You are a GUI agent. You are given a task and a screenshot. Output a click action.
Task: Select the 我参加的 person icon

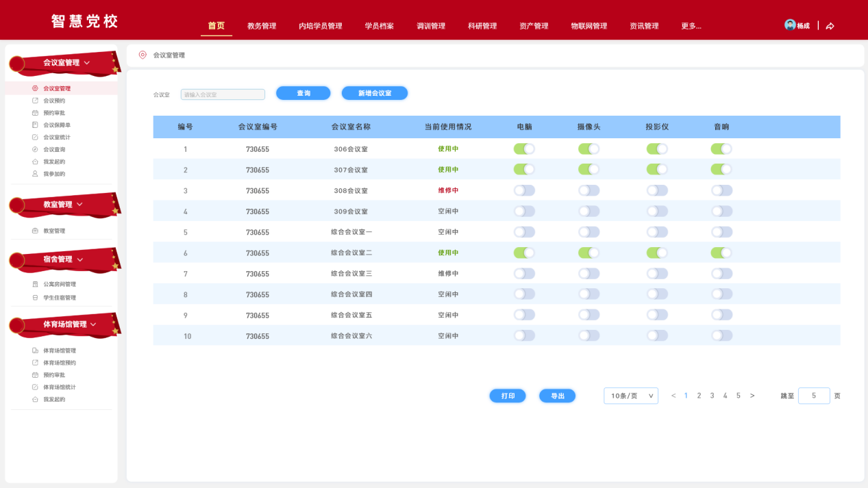[x=35, y=174]
